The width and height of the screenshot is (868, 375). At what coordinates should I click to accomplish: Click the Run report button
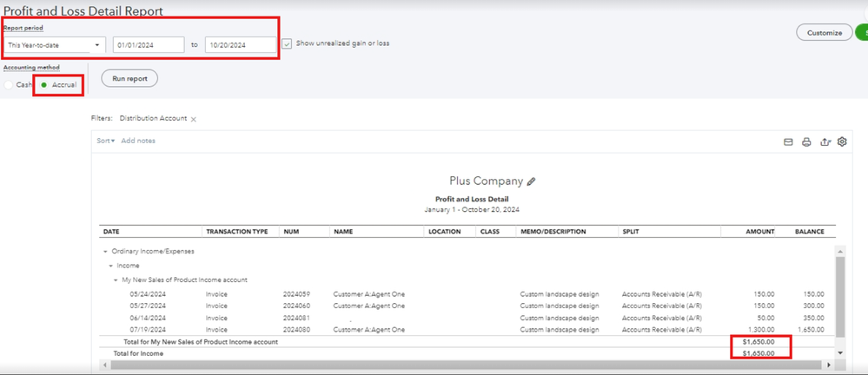pyautogui.click(x=129, y=78)
